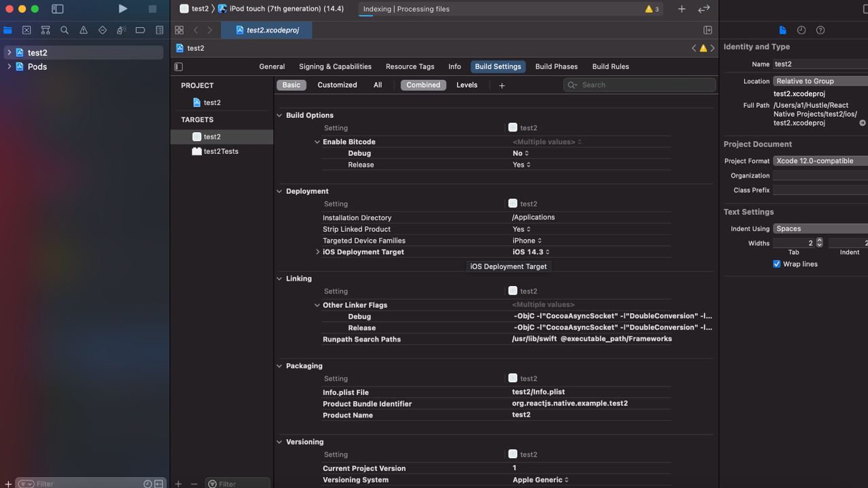
Task: Open the Project navigator folder icon
Action: click(7, 30)
